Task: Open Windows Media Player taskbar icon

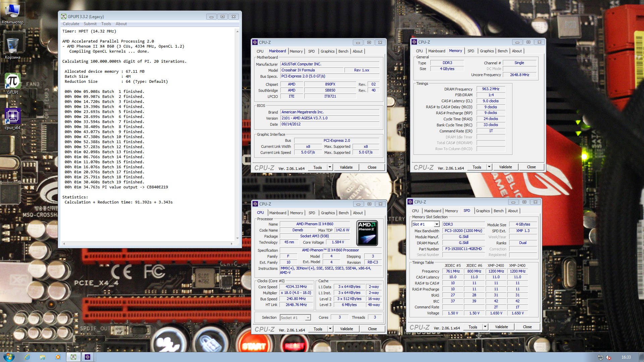Action: pyautogui.click(x=58, y=357)
